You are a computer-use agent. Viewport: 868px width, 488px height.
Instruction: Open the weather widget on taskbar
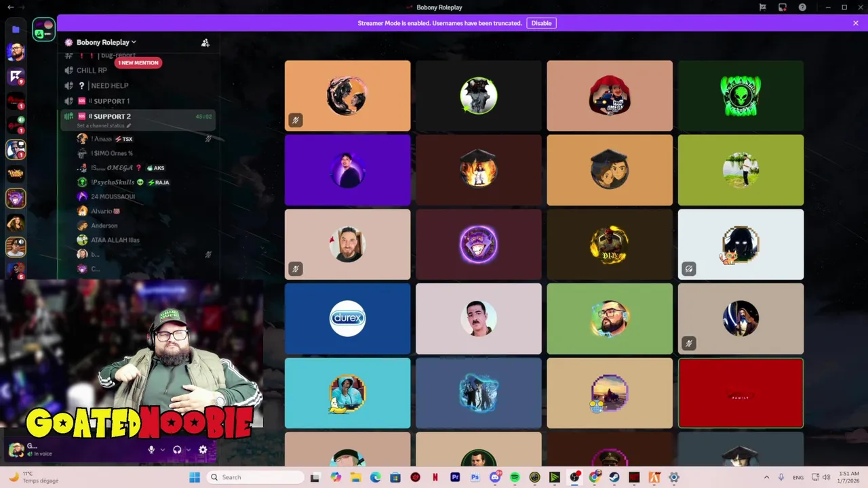(34, 477)
